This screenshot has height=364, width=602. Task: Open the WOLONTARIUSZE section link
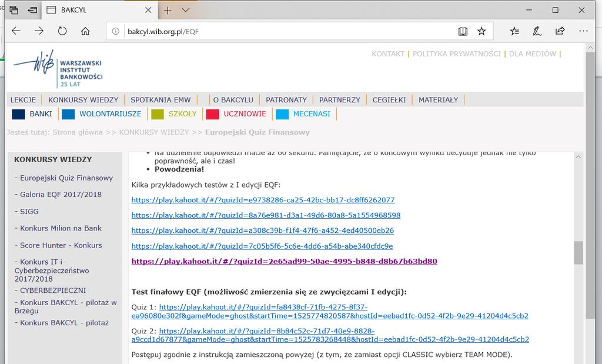pos(110,113)
